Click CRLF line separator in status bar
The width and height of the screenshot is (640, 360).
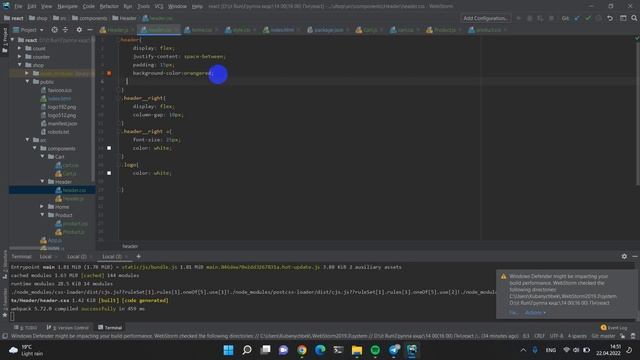[539, 336]
